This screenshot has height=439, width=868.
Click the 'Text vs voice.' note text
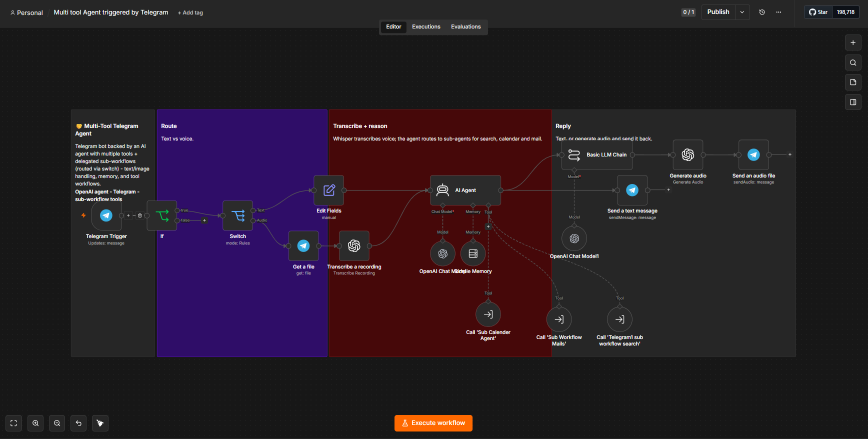click(x=177, y=139)
